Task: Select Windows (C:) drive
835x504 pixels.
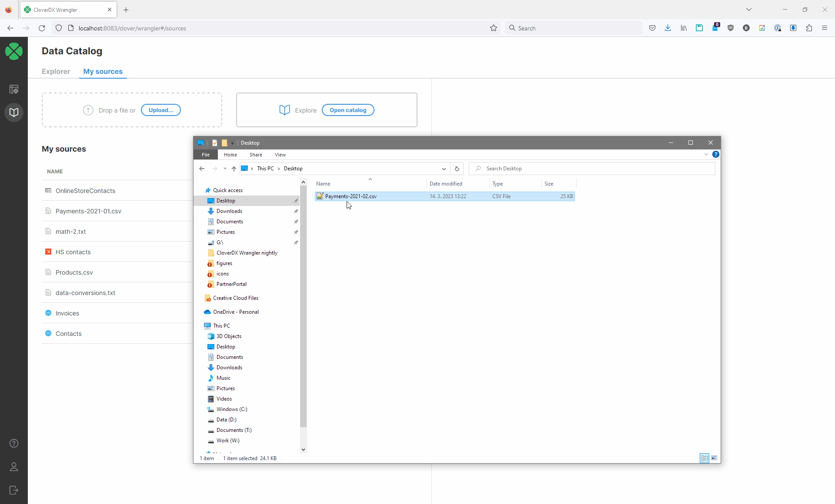Action: tap(232, 409)
